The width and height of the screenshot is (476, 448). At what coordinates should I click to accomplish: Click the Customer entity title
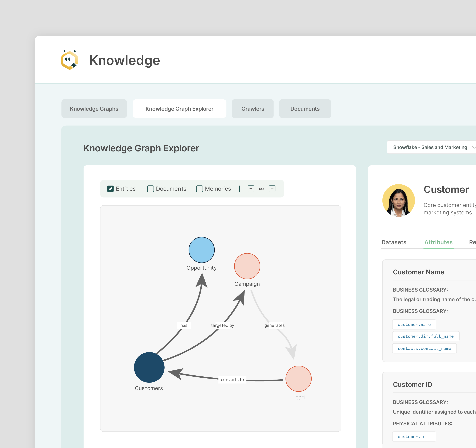click(446, 189)
